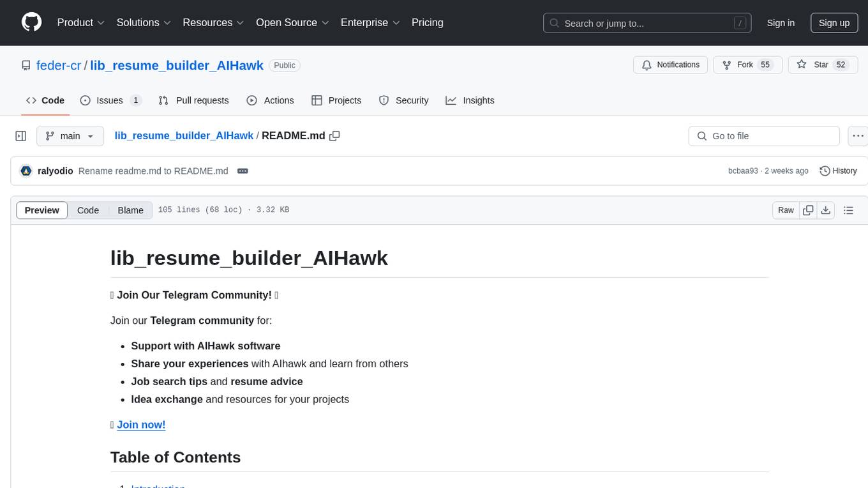Select the Preview view toggle
Image resolution: width=868 pixels, height=488 pixels.
[x=42, y=210]
